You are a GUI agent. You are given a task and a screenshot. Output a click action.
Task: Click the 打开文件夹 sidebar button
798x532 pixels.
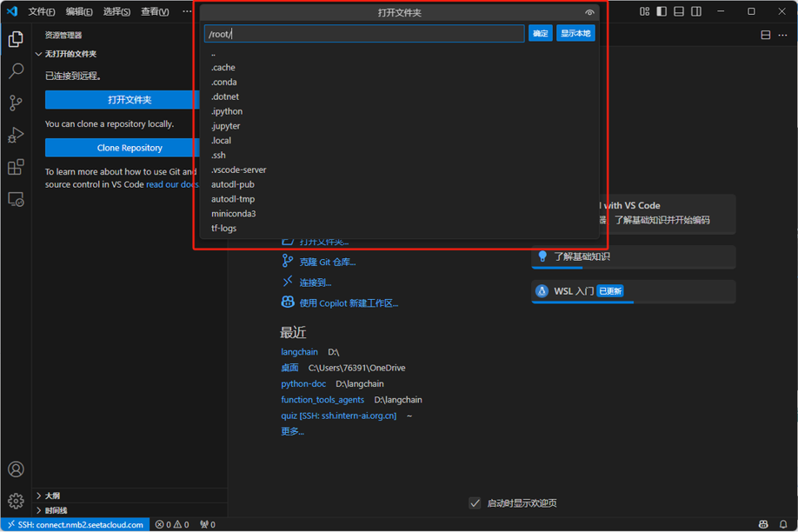[x=123, y=100]
